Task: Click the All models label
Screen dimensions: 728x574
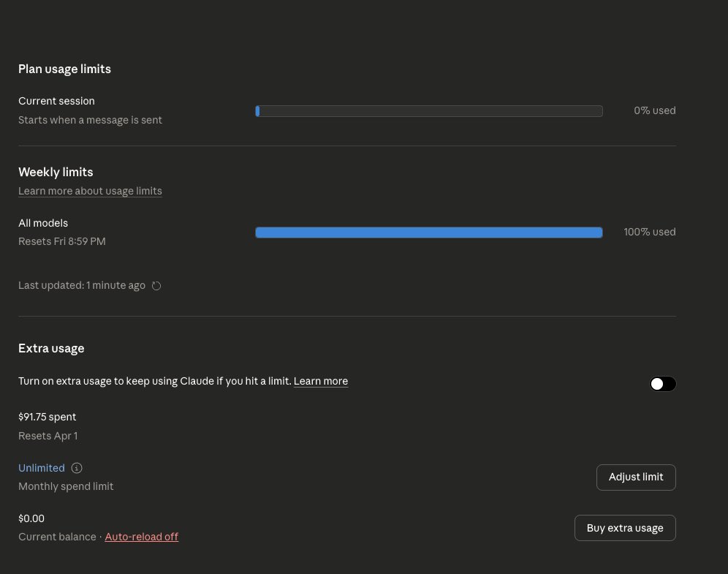Action: 42,223
